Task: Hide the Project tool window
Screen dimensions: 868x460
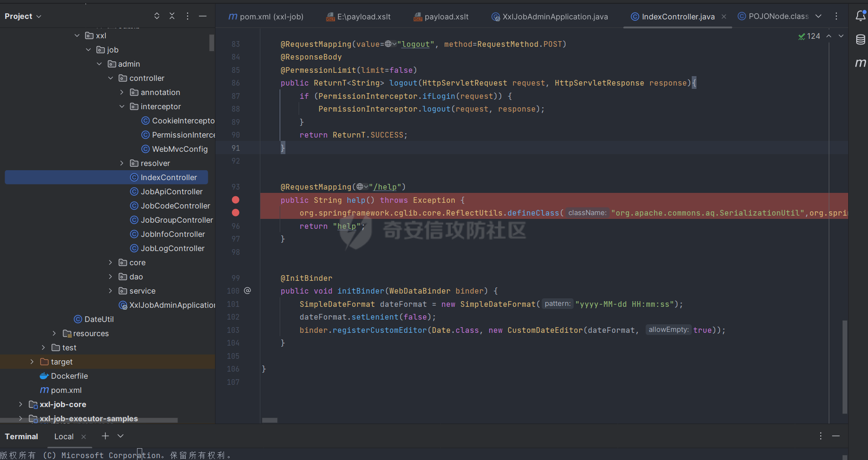Action: coord(202,16)
